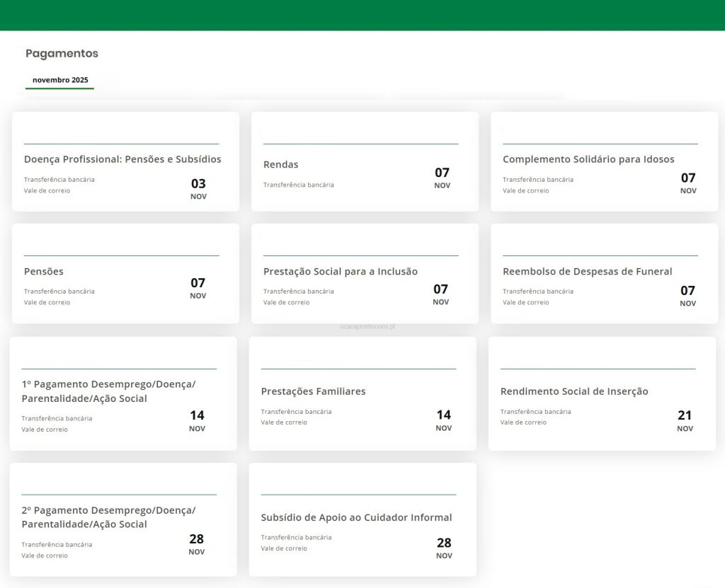Click the 03 NOV date on Doença Profissional card
The width and height of the screenshot is (725, 588).
coord(198,188)
